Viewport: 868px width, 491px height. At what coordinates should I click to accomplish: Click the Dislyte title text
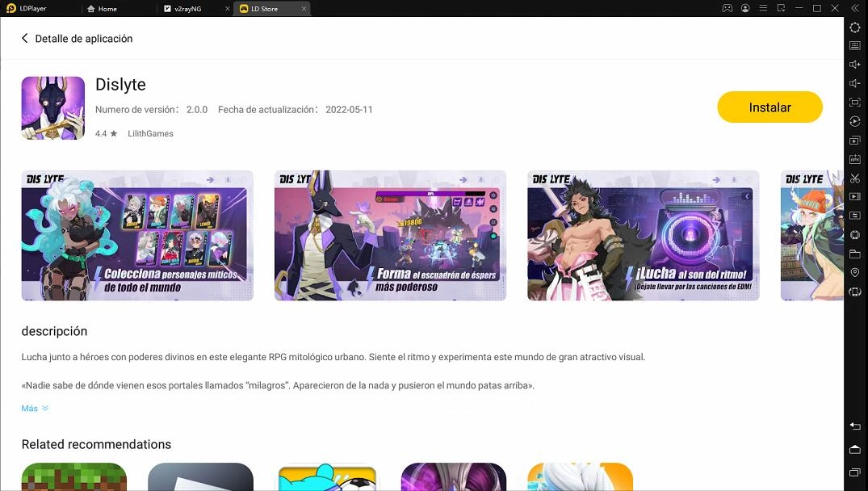tap(120, 85)
